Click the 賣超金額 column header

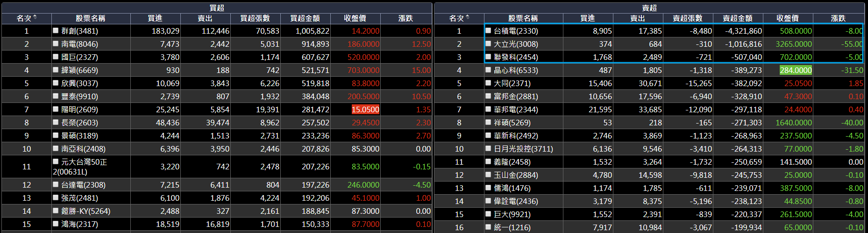(738, 18)
